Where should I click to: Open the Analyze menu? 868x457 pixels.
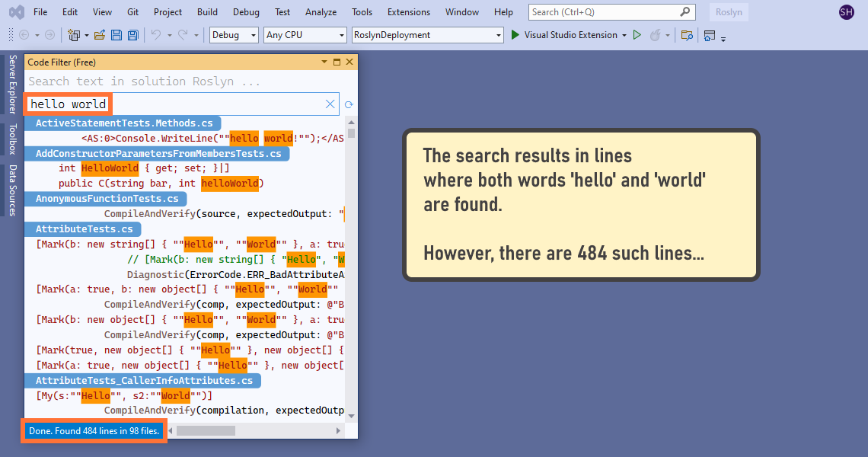click(x=321, y=12)
